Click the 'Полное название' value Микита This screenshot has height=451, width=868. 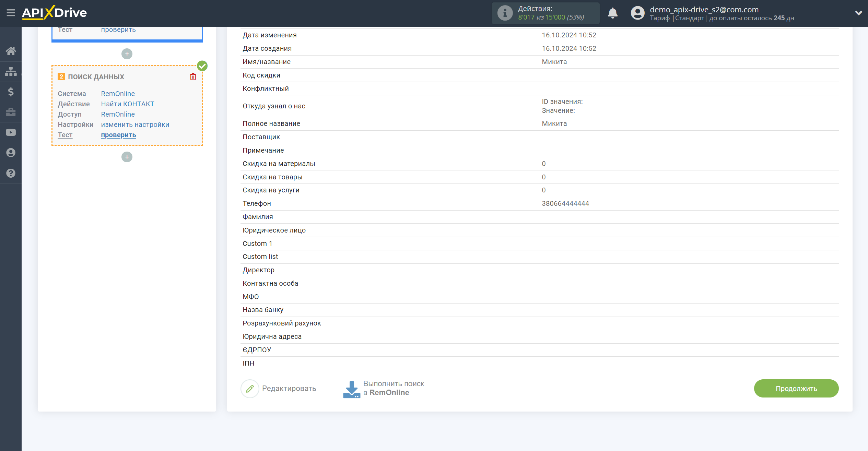click(554, 123)
